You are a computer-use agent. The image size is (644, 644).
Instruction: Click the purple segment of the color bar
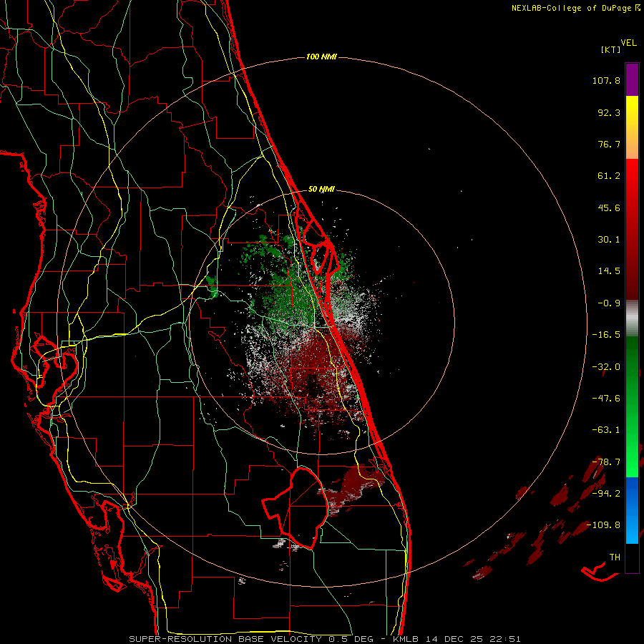pyautogui.click(x=632, y=80)
